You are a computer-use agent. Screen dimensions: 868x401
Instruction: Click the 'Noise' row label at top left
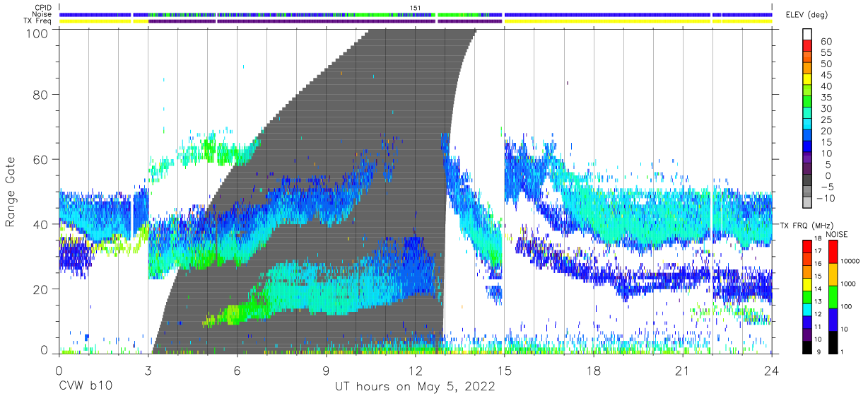coord(43,14)
